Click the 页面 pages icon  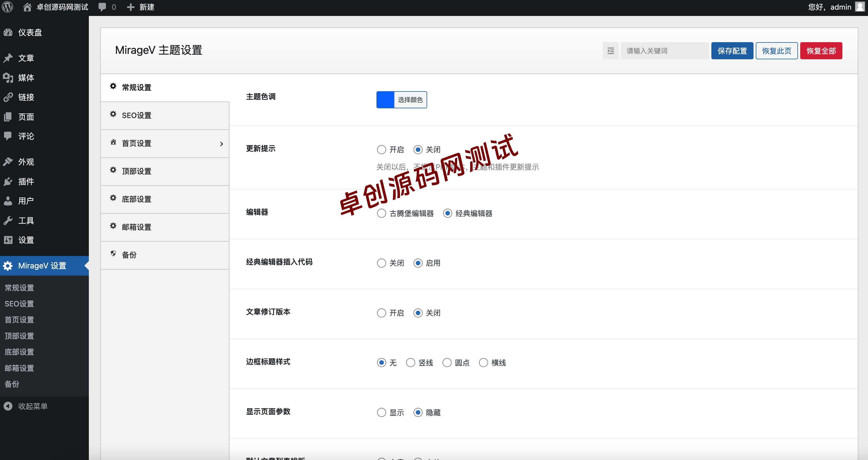pos(8,117)
